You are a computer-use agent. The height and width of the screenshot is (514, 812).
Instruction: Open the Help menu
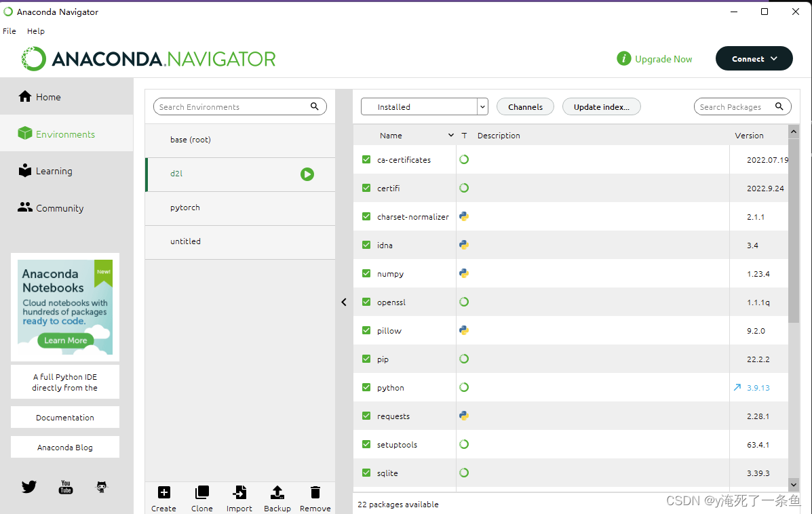pyautogui.click(x=36, y=31)
